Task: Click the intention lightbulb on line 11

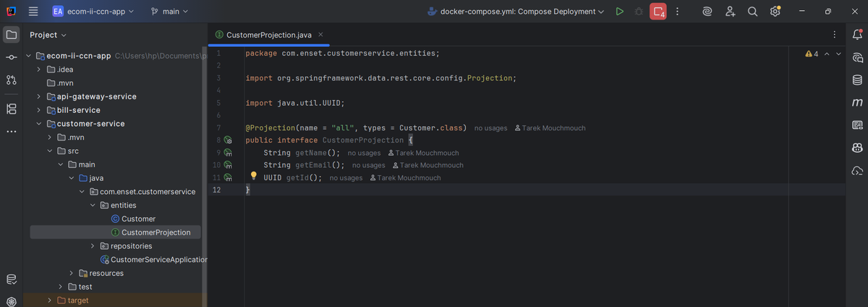Action: click(254, 176)
